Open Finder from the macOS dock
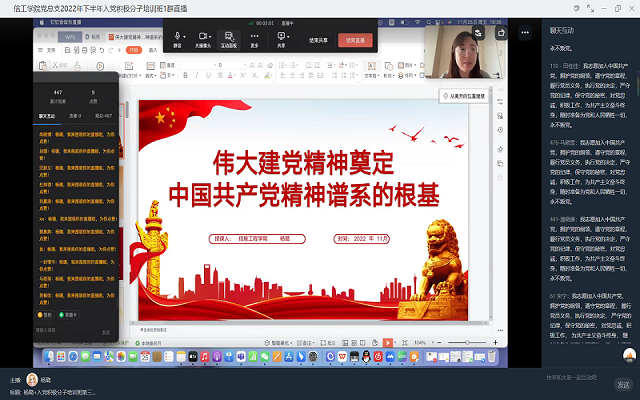Screen dimensions: 640x400 49,357
